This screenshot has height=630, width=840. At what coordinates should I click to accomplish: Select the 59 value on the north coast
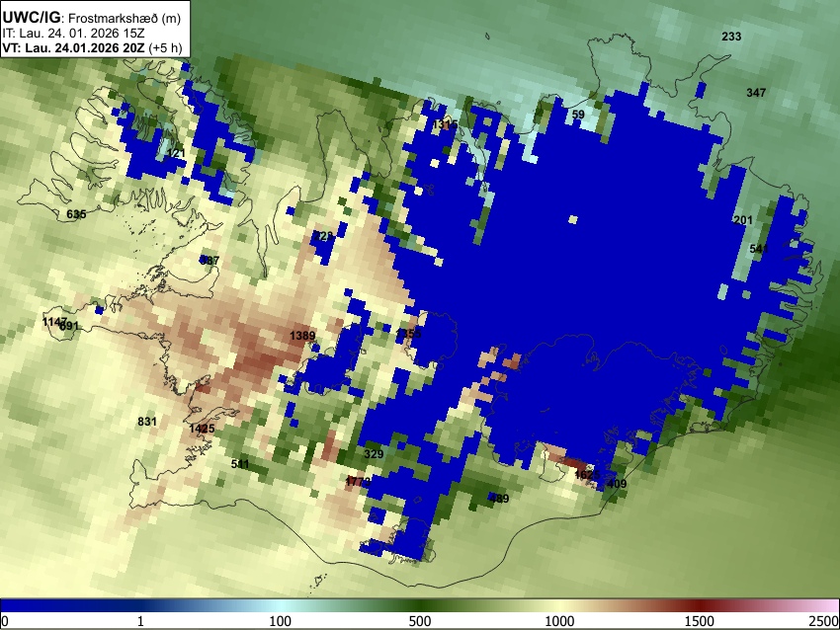[x=578, y=115]
